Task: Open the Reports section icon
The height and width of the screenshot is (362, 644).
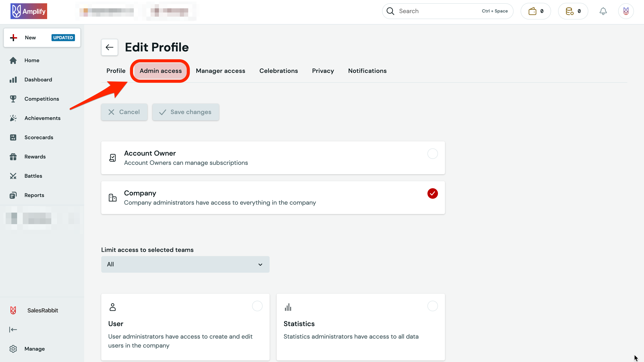Action: pos(13,195)
